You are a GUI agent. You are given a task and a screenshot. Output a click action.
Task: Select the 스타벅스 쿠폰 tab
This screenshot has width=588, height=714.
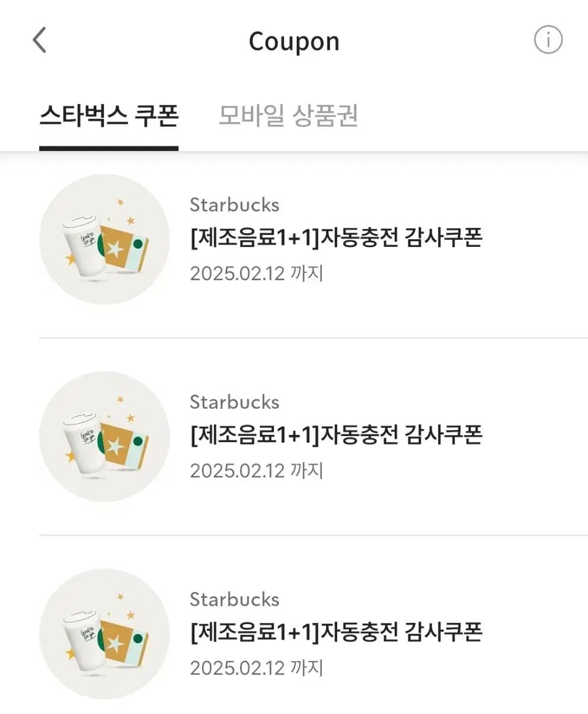click(109, 117)
